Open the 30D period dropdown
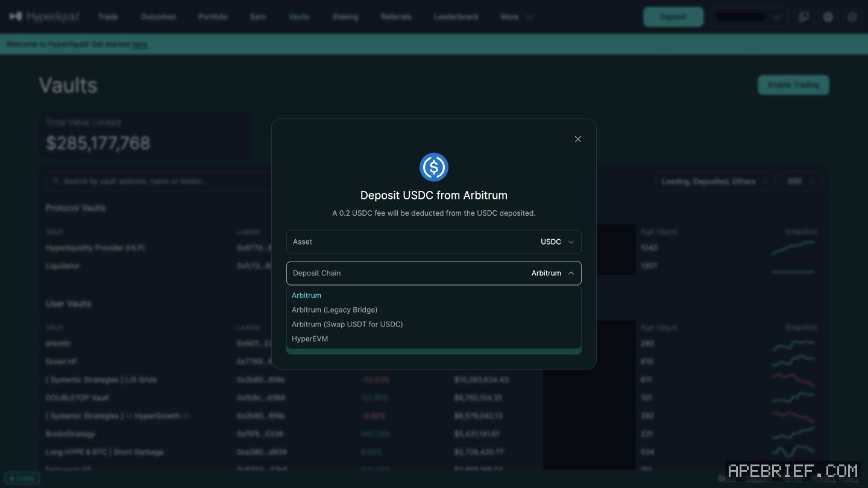Image resolution: width=868 pixels, height=488 pixels. [x=800, y=181]
